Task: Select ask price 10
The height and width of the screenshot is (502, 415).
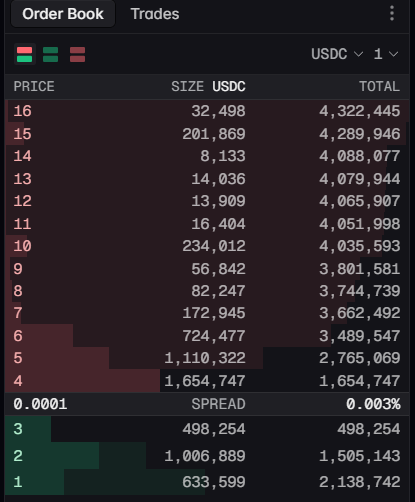Action: 22,246
